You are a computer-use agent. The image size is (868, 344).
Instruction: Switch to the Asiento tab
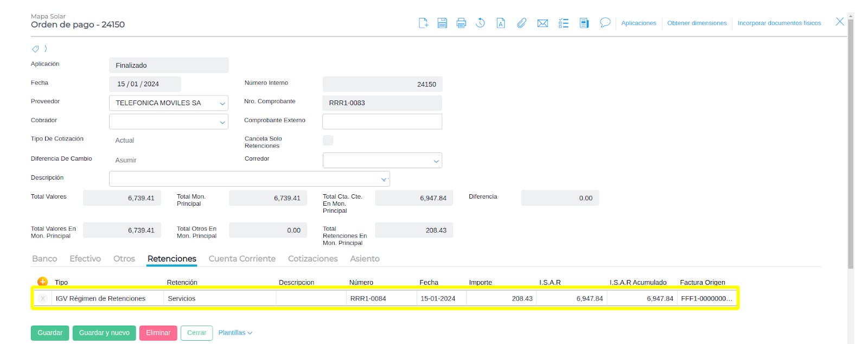[x=365, y=259]
